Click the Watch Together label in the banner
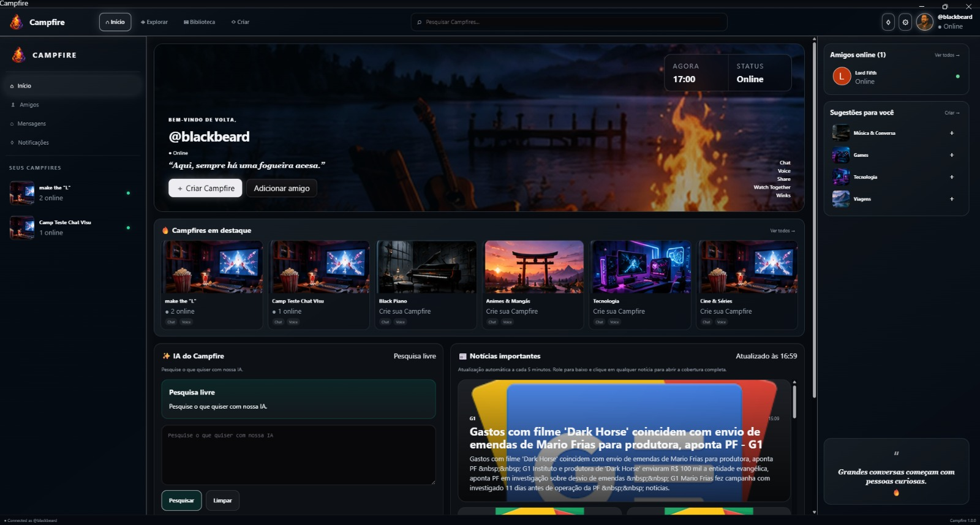 [772, 187]
